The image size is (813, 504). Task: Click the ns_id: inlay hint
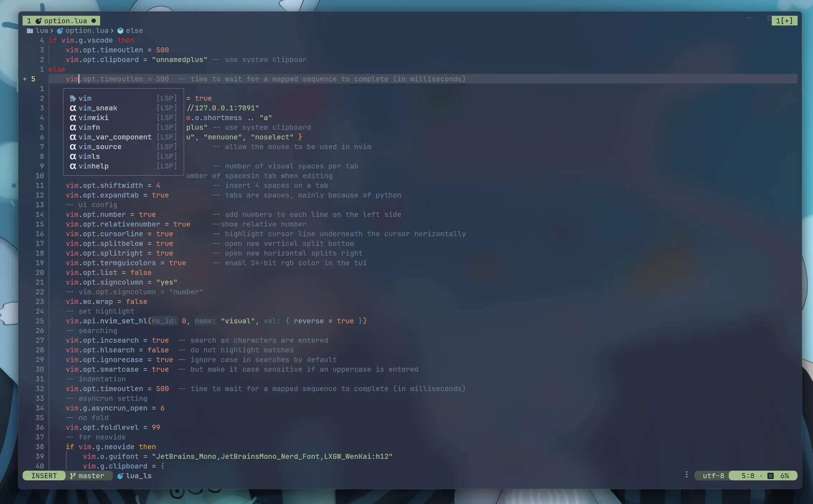[x=164, y=321]
